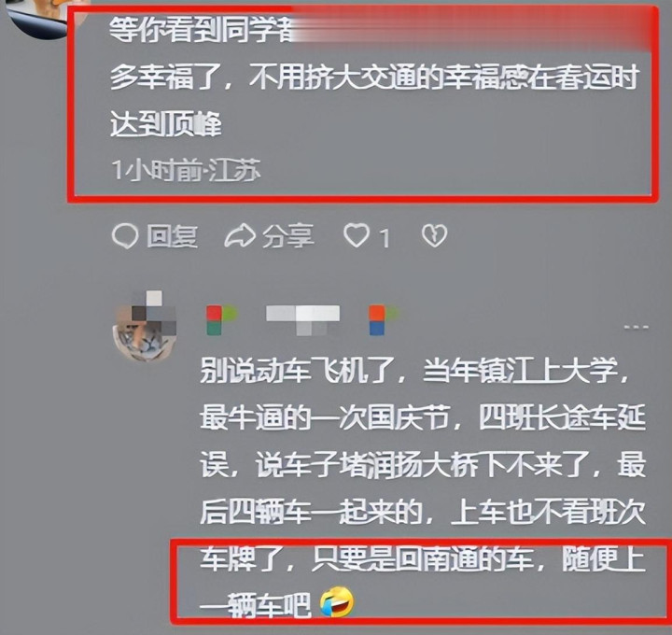This screenshot has width=672, height=635.
Task: Select the comment line ending 达到顶峰
Action: pos(166,124)
